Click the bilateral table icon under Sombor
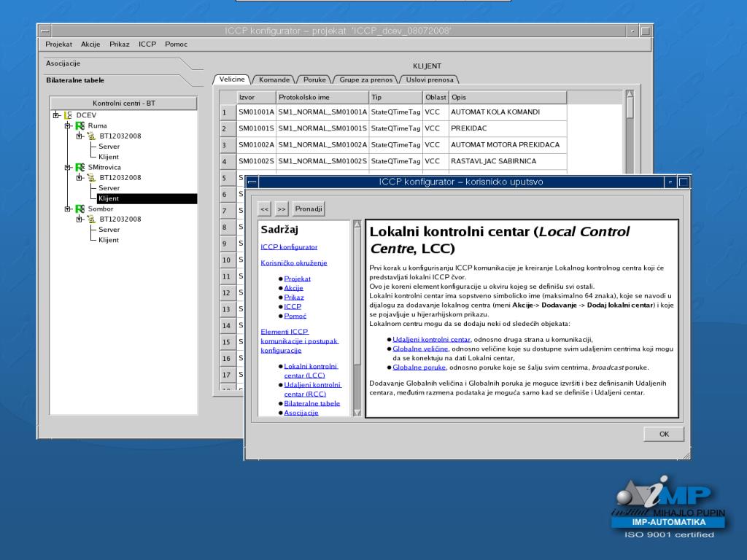Screen dimensions: 747x560 pos(91,219)
